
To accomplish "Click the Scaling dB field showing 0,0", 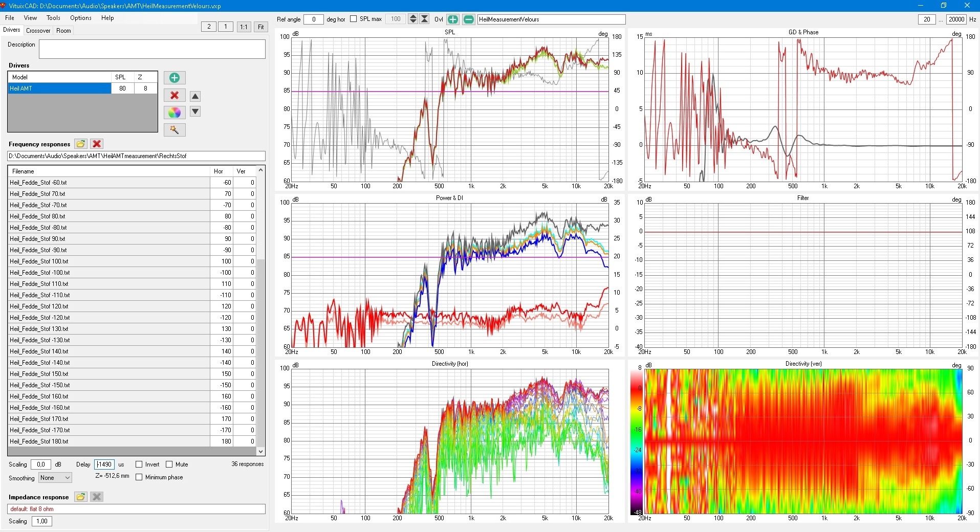I will (x=41, y=464).
